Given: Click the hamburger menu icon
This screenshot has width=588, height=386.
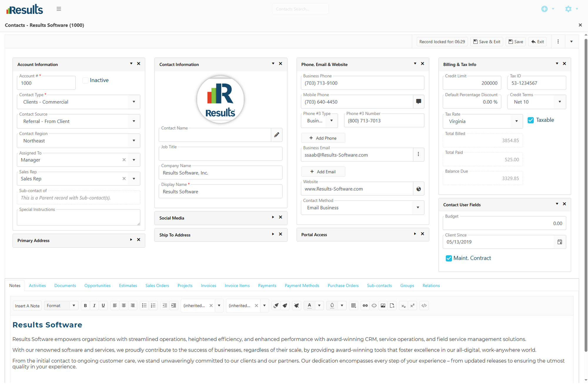Looking at the screenshot, I should coord(59,9).
